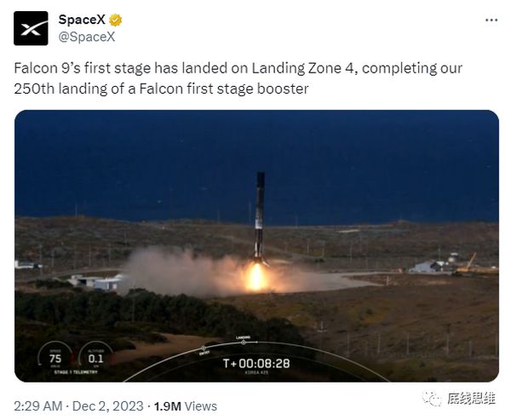The image size is (511, 420).
Task: Click the STAGE 1 TELEMETRY label
Action: tap(75, 373)
